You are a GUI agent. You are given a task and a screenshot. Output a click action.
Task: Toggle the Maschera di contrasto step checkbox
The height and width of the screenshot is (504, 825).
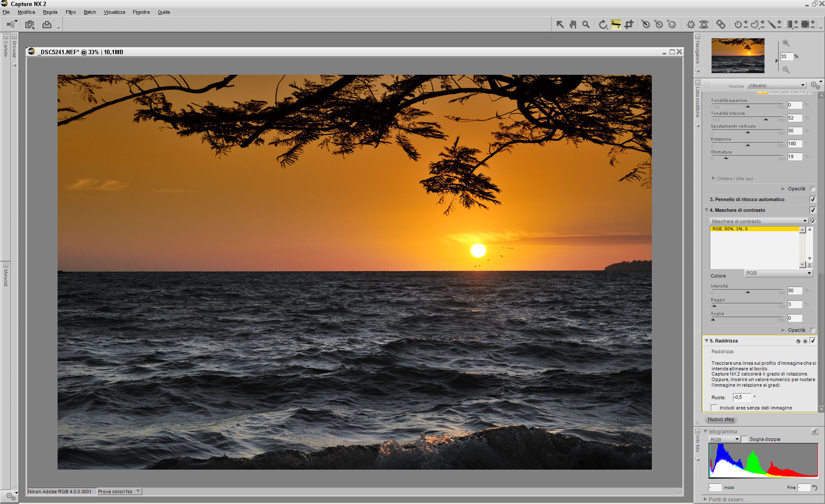(813, 210)
